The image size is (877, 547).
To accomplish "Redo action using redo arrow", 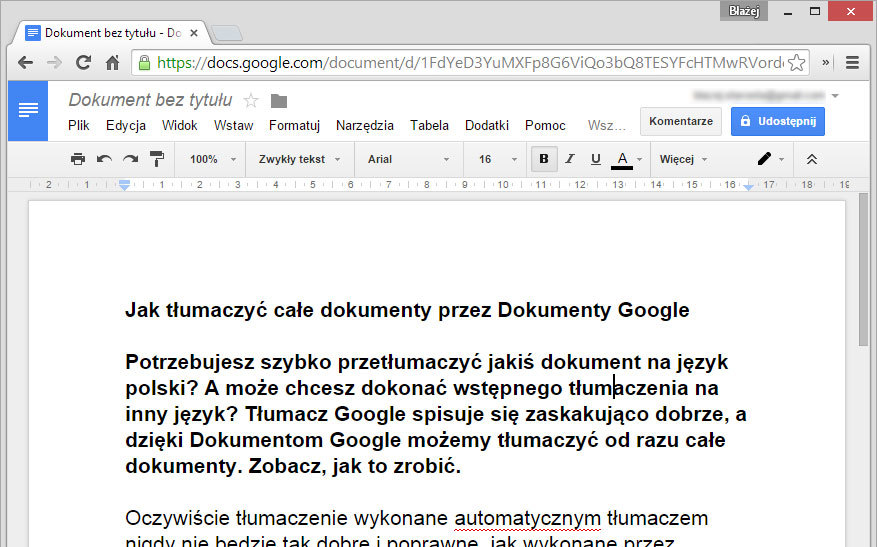I will (x=130, y=159).
